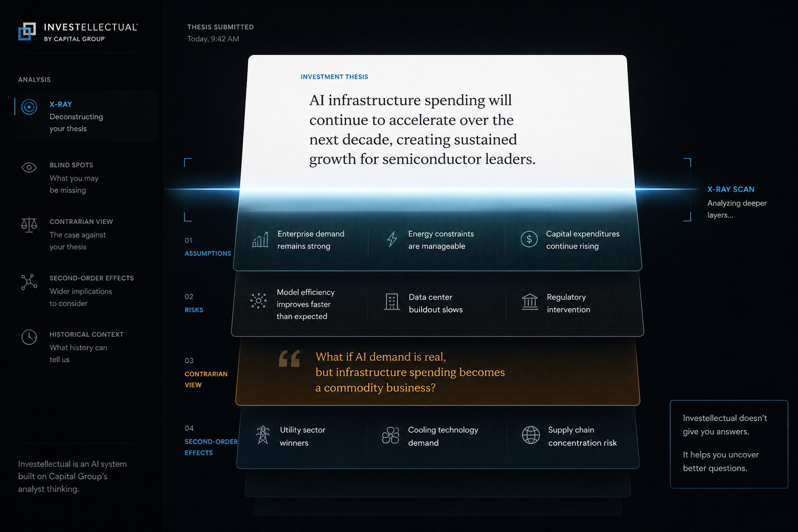
Task: Click the 'Capital expenditures continue rising' assumption
Action: pyautogui.click(x=583, y=240)
